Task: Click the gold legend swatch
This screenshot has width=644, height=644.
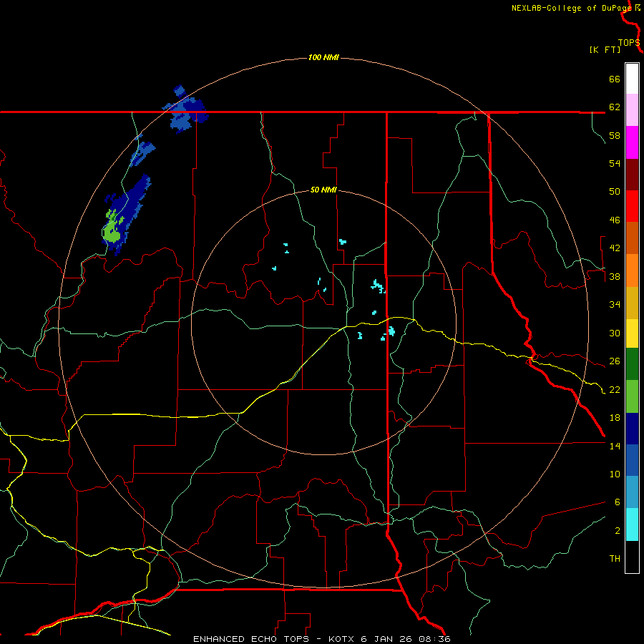Action: [632, 303]
